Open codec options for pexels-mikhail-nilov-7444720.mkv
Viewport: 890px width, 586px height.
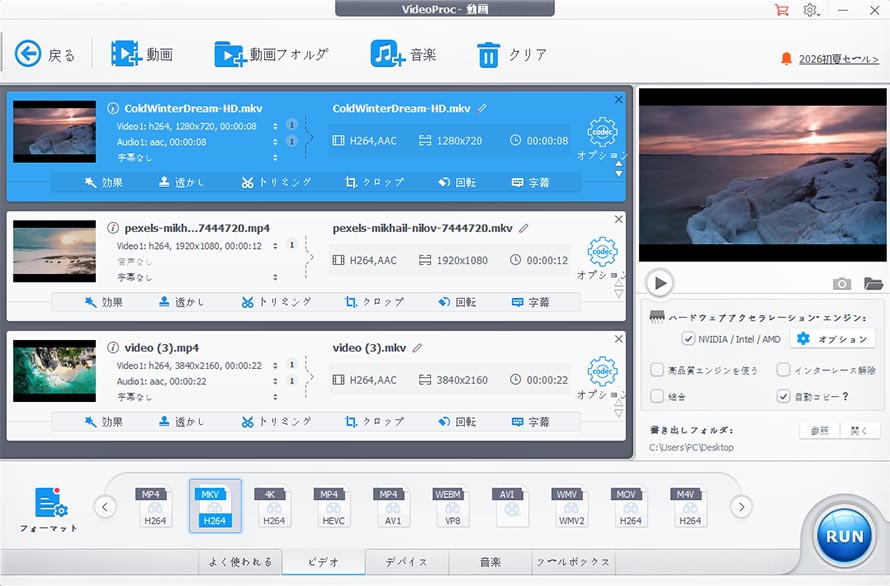[x=602, y=252]
